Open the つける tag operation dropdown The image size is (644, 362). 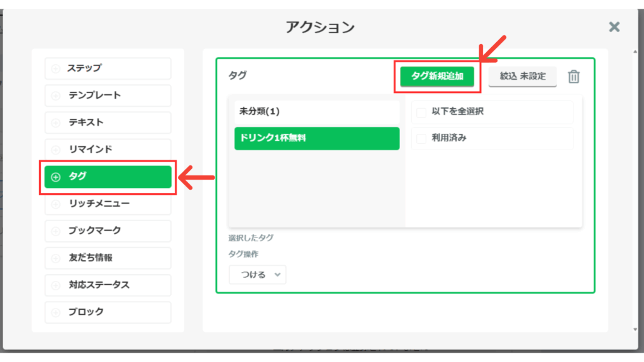tap(257, 275)
